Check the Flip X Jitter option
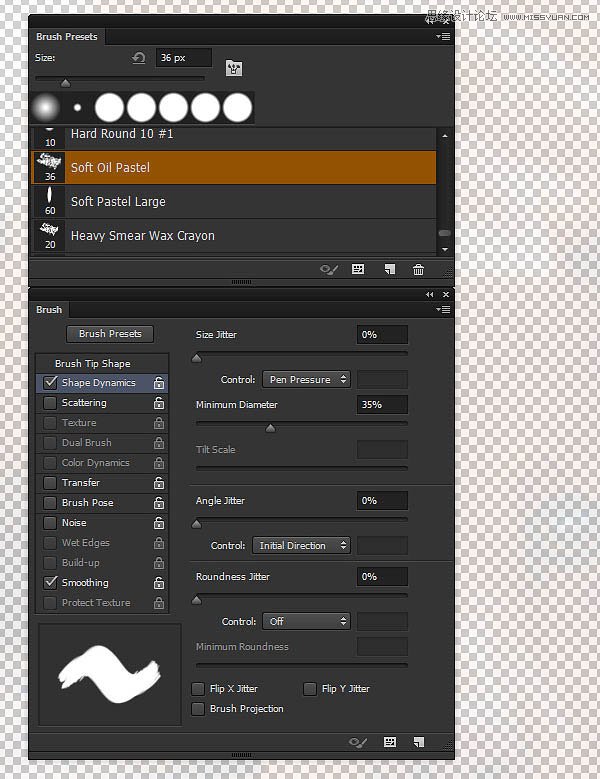 click(x=198, y=689)
